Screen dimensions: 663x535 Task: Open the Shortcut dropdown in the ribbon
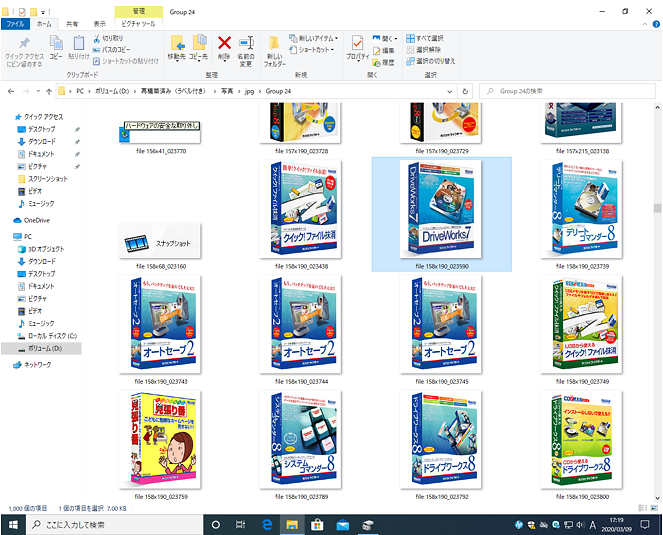coord(312,50)
